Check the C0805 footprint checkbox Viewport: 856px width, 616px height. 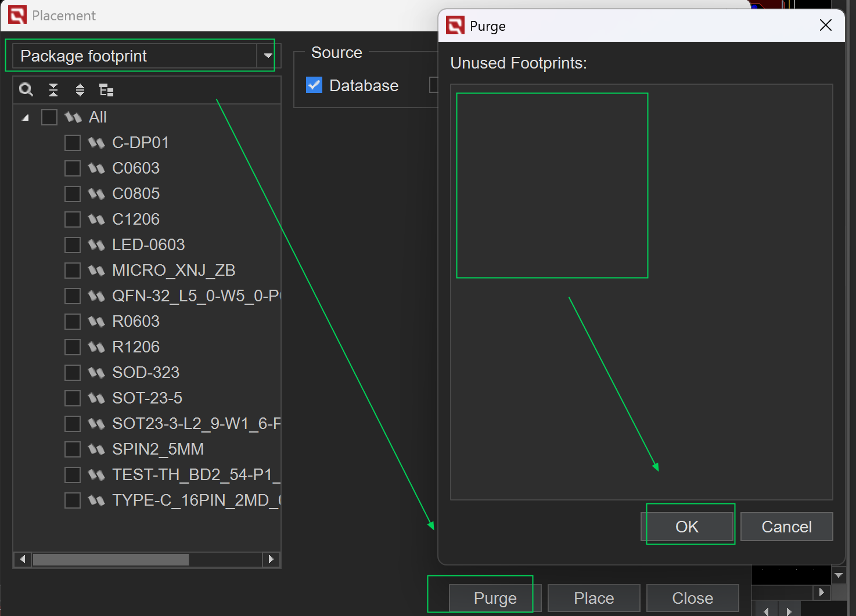coord(73,194)
